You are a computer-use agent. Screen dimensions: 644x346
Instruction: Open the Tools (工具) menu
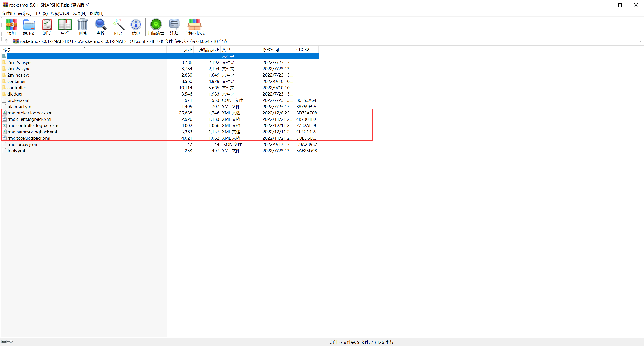click(x=41, y=13)
